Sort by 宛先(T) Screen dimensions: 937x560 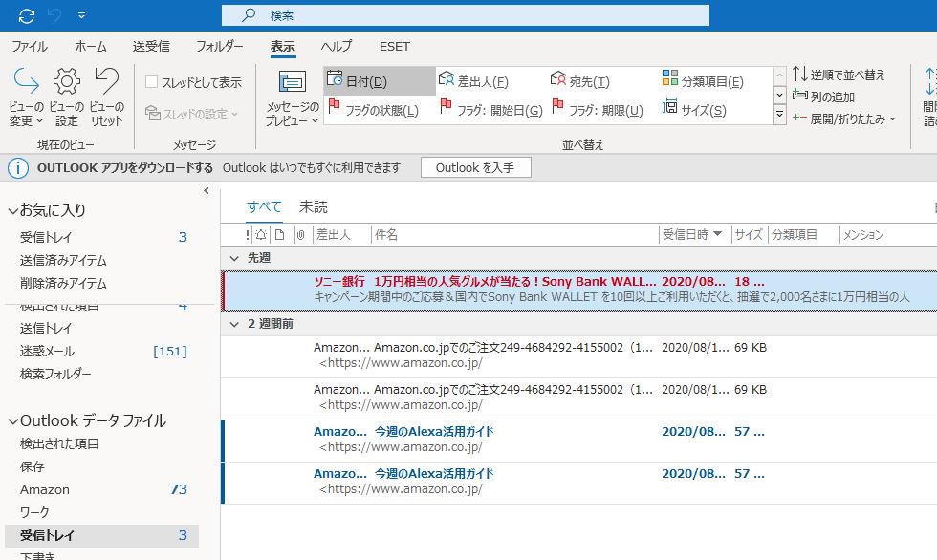[x=580, y=81]
